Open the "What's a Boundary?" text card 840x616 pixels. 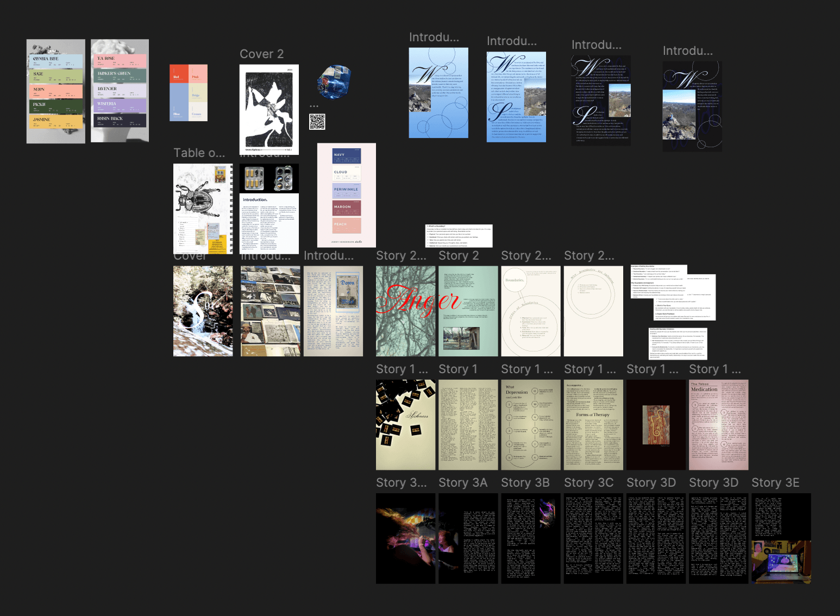click(458, 235)
